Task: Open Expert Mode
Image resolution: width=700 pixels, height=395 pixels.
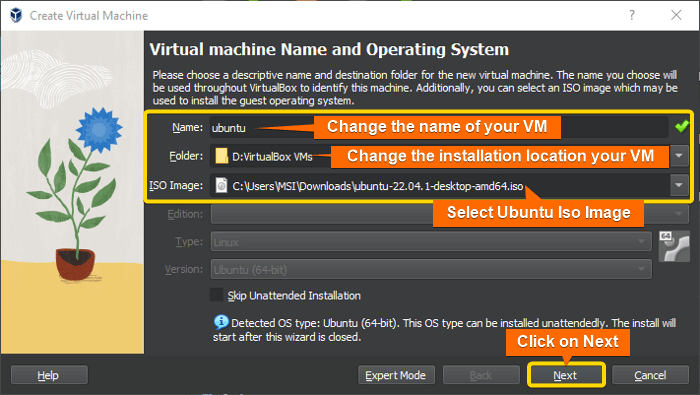Action: (x=395, y=375)
